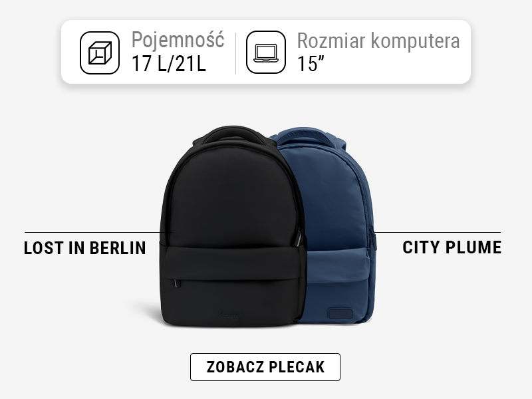The image size is (532, 399).
Task: Click the front pocket zipper on black backpack
Action: tap(177, 283)
